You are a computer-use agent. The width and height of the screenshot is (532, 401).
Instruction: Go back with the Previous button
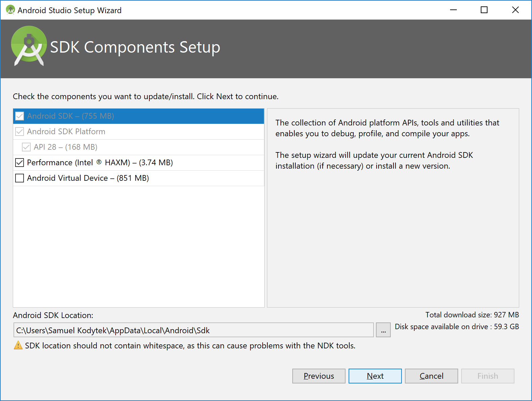point(319,376)
